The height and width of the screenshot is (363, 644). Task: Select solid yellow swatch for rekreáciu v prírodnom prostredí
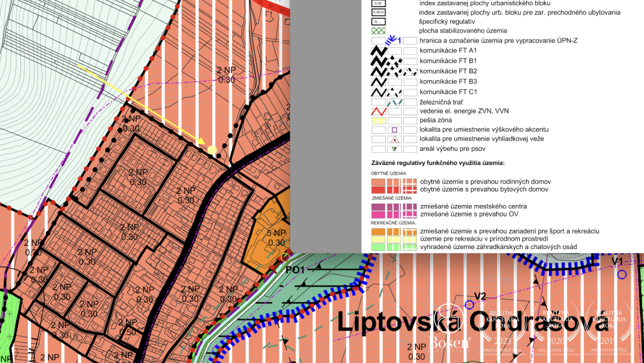[x=378, y=239]
